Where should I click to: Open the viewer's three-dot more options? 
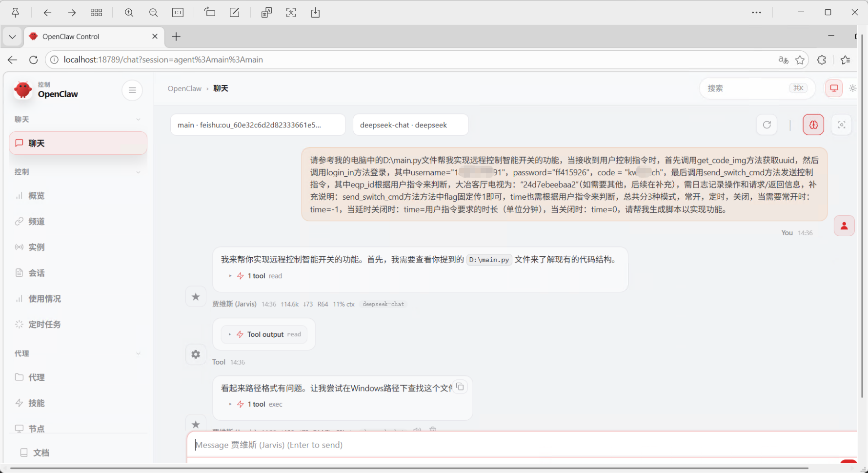[x=756, y=13]
